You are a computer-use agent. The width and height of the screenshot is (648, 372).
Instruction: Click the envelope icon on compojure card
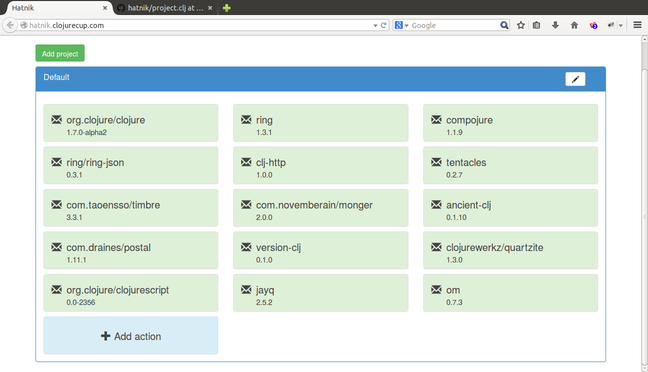click(436, 119)
